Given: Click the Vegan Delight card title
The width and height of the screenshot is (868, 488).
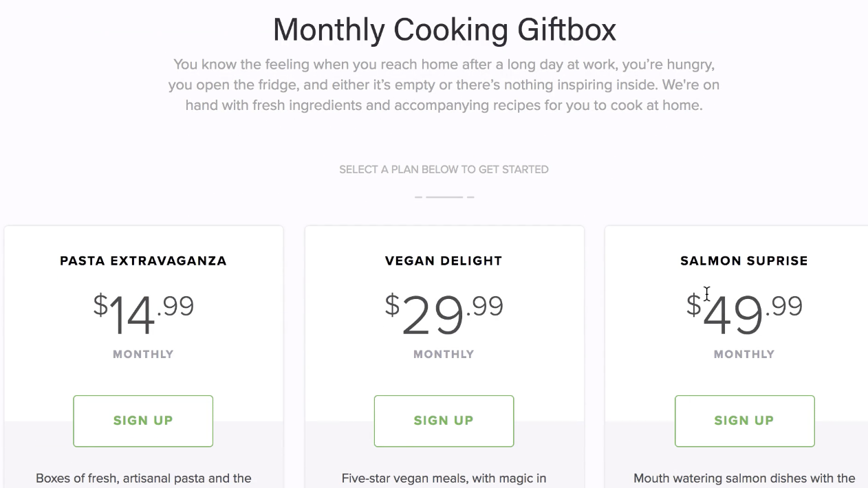Looking at the screenshot, I should click(444, 261).
